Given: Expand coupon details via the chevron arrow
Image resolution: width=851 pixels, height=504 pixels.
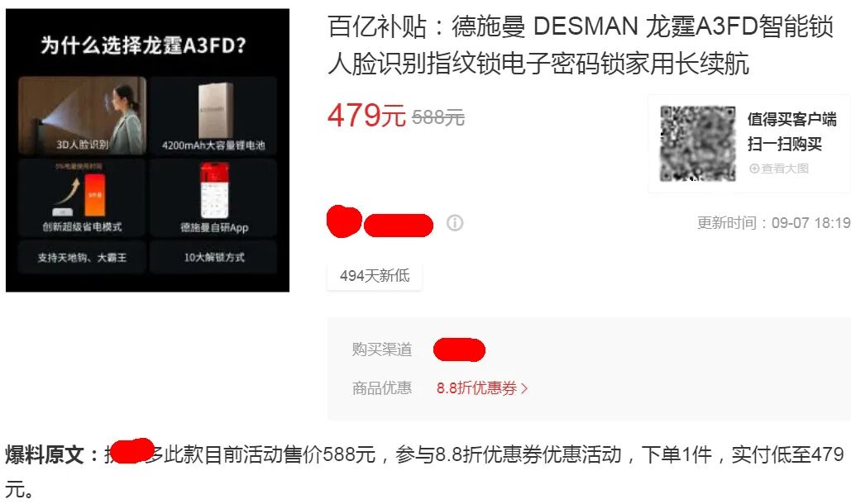Looking at the screenshot, I should pyautogui.click(x=524, y=388).
